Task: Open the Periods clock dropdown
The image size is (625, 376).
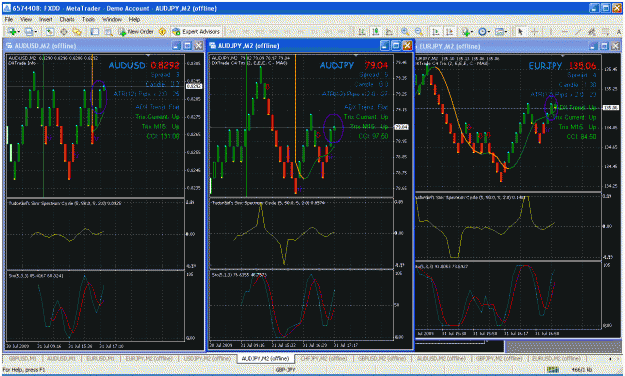Action: click(483, 31)
